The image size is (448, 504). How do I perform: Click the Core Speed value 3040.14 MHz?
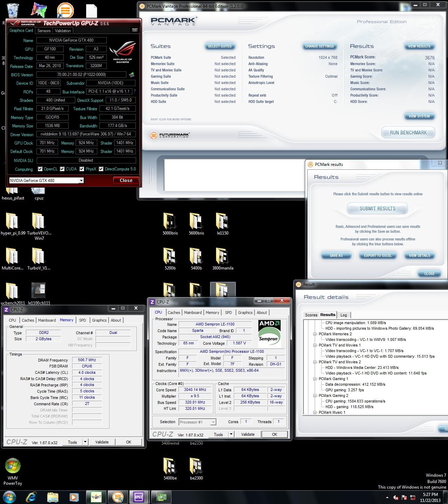[x=196, y=390]
